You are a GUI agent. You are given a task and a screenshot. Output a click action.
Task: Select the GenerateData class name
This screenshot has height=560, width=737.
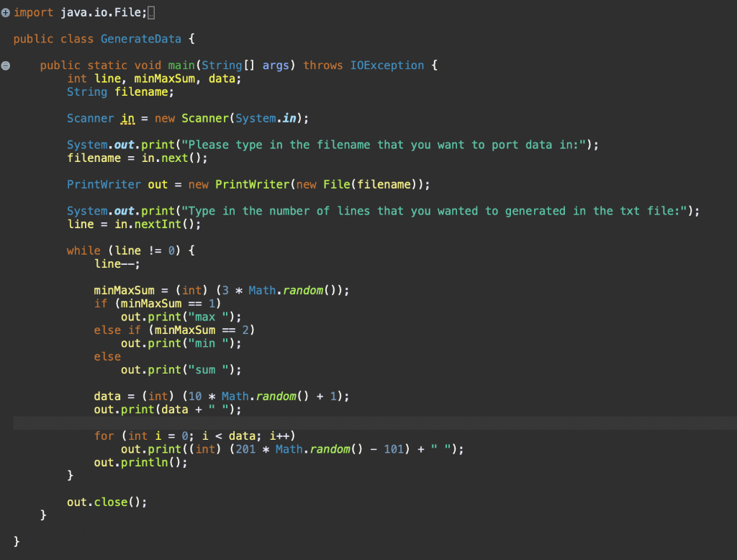(x=141, y=38)
